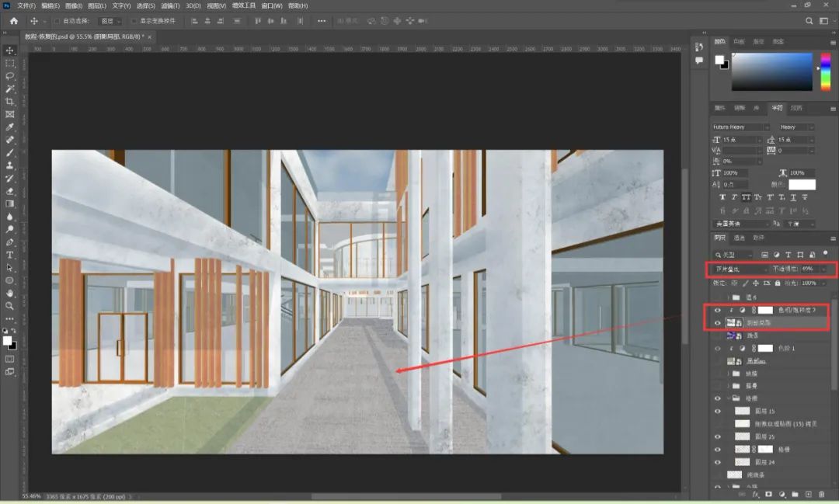Open the 文件(F) menu
The width and height of the screenshot is (839, 504).
pyautogui.click(x=26, y=6)
